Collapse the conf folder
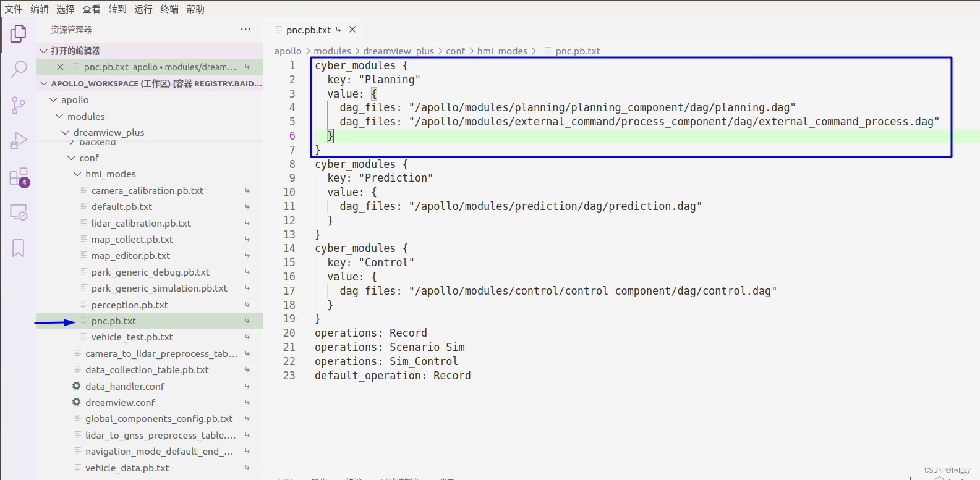The width and height of the screenshot is (980, 480). [x=72, y=158]
